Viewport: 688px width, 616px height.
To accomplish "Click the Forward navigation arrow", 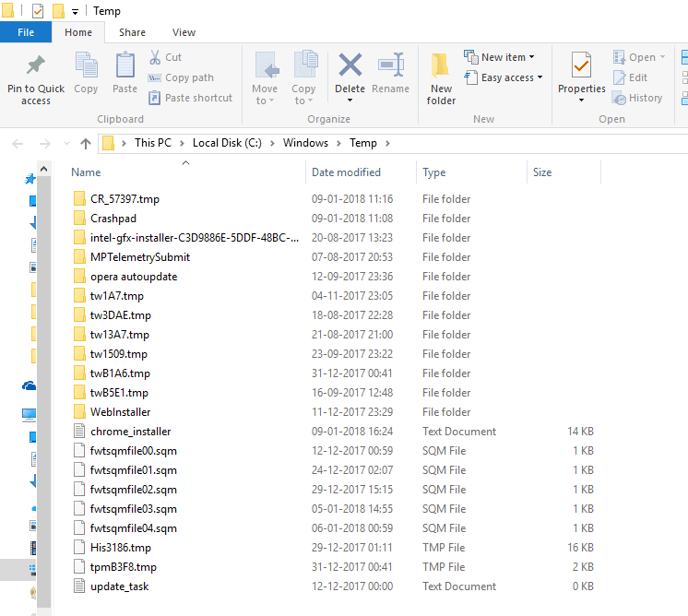I will point(45,144).
